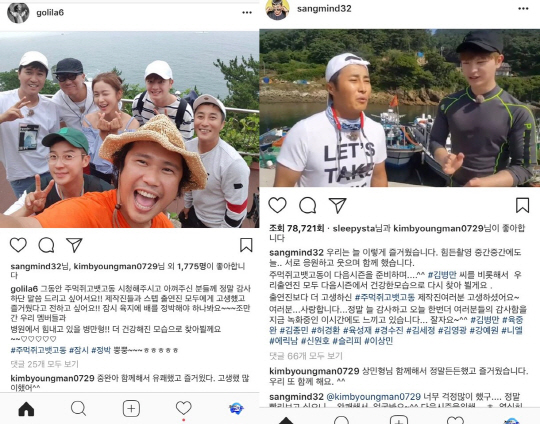Bookmark golila6's group photo post

pyautogui.click(x=246, y=245)
